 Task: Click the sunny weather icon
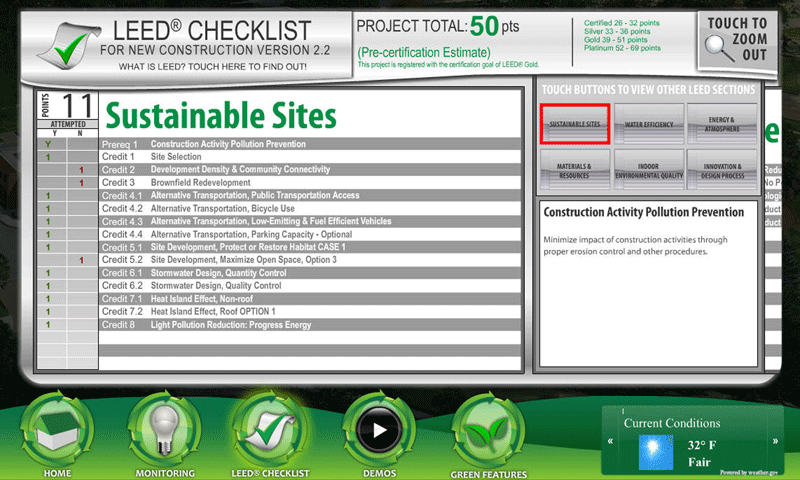point(656,452)
